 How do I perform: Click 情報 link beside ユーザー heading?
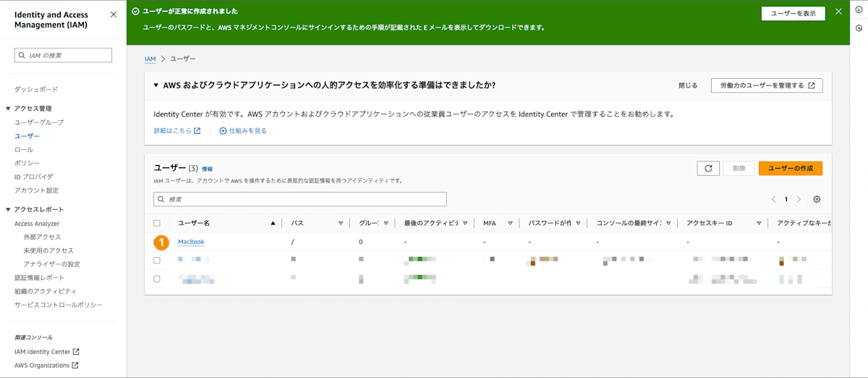point(207,169)
